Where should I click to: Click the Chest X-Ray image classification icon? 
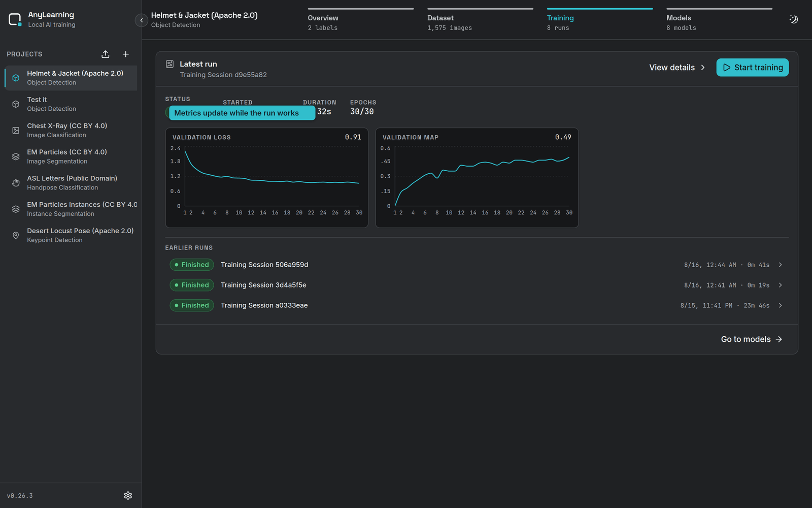pyautogui.click(x=16, y=131)
